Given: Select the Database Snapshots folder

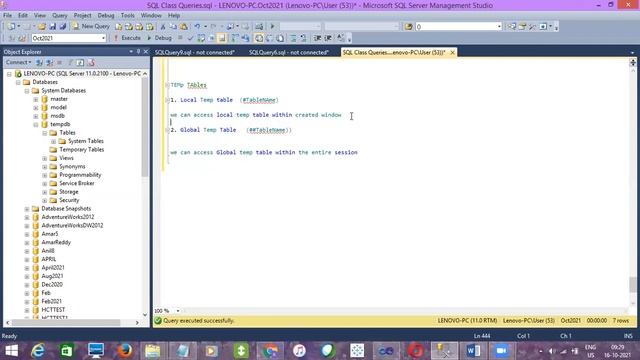Looking at the screenshot, I should point(66,209).
